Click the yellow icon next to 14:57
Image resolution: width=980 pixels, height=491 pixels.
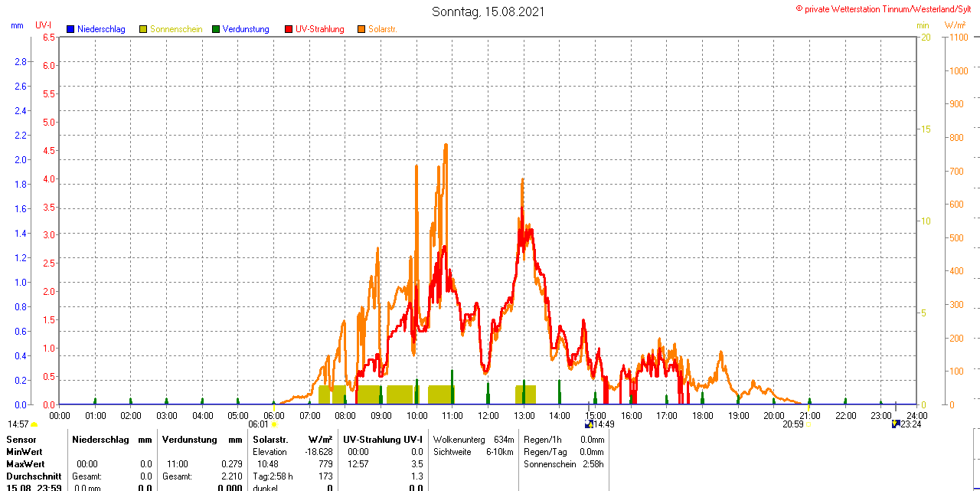[34, 424]
